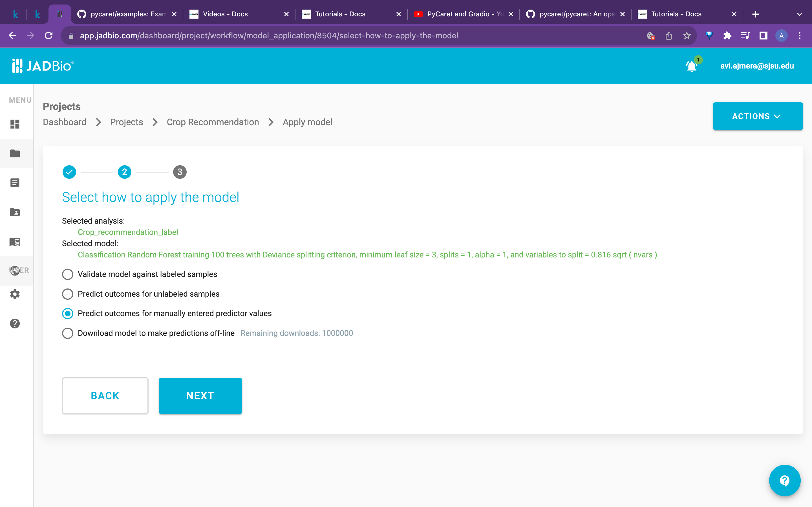Viewport: 812px width, 507px height.
Task: Select Predict outcomes for unlabeled samples
Action: (67, 294)
